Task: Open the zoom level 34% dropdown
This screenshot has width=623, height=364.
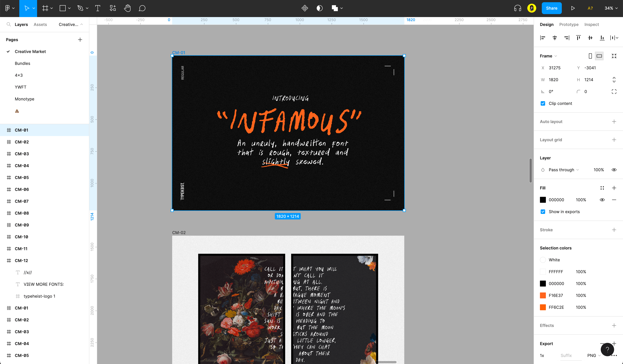Action: (x=611, y=8)
